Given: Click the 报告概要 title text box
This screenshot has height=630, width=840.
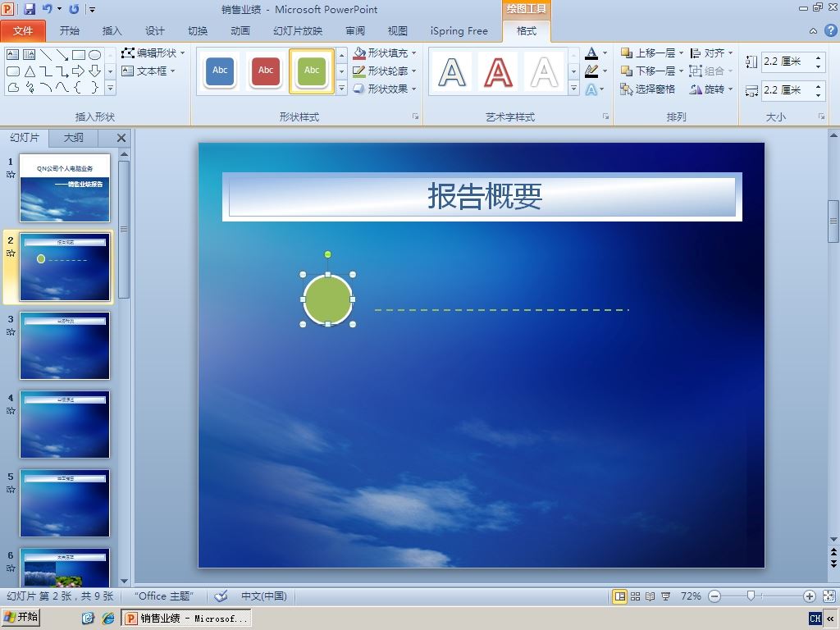Looking at the screenshot, I should [482, 197].
